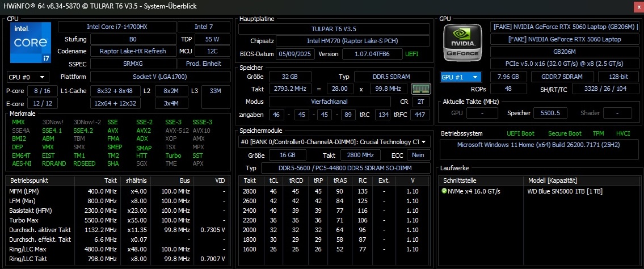The width and height of the screenshot is (644, 269).
Task: Click the HVCI status label
Action: (x=623, y=133)
